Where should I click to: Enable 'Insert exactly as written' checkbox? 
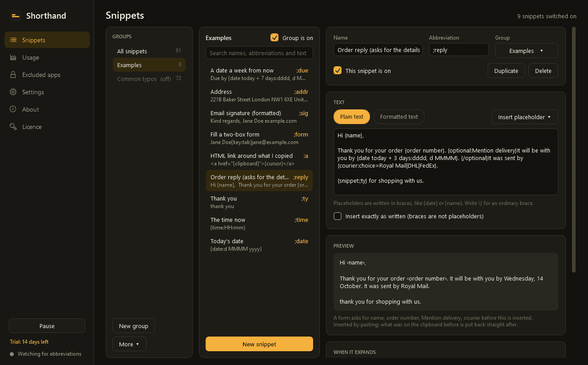click(x=338, y=216)
